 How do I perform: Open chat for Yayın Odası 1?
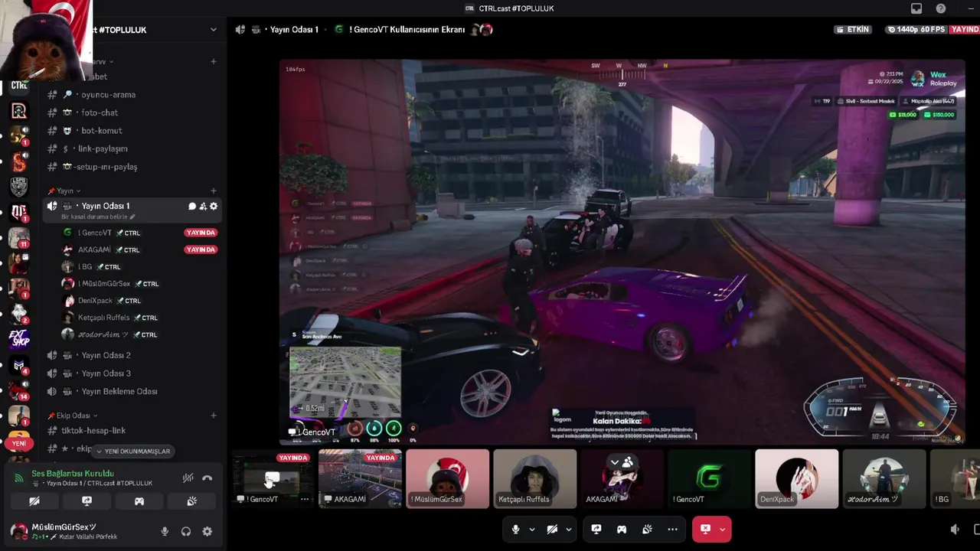[x=192, y=206]
